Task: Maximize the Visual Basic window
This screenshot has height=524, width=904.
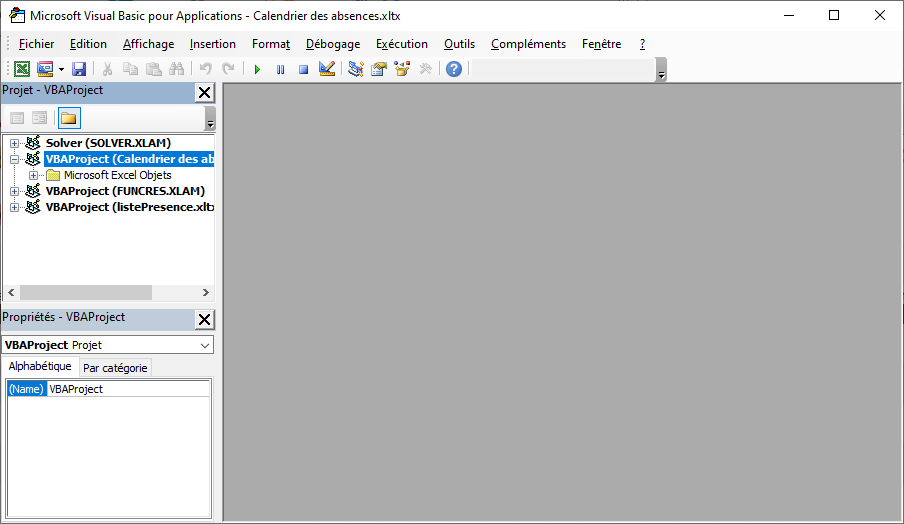Action: (x=834, y=16)
